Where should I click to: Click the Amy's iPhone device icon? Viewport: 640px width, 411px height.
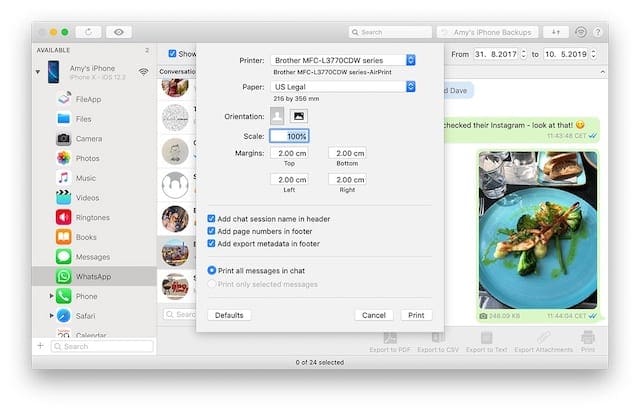53,72
